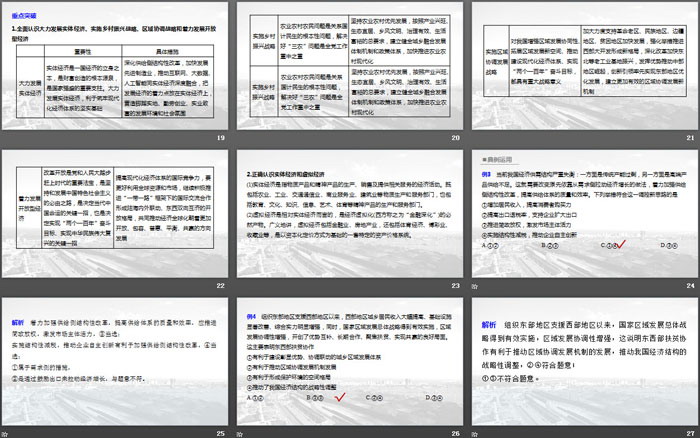The height and width of the screenshot is (438, 700).
Task: Click the animation star icon under slide 25
Action: coord(4,434)
